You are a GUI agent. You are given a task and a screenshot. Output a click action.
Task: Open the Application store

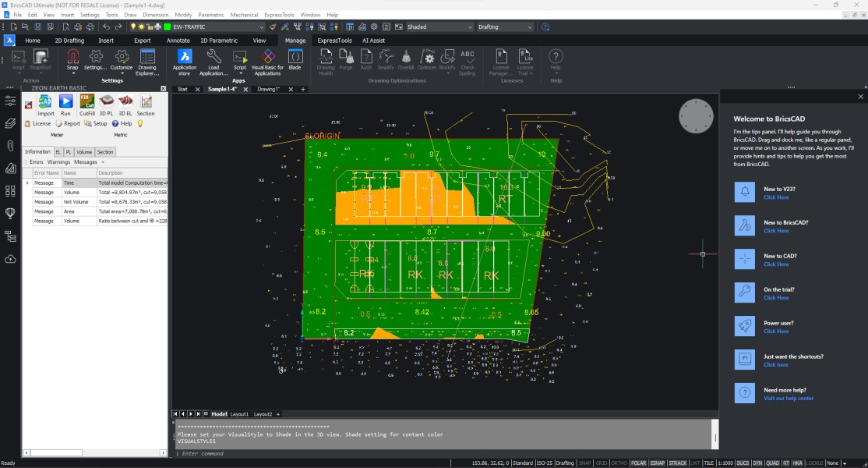[185, 62]
